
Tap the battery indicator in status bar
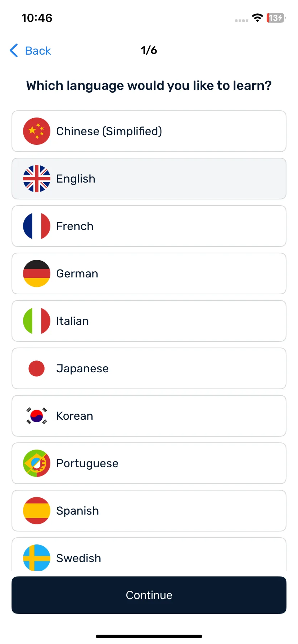pyautogui.click(x=276, y=18)
